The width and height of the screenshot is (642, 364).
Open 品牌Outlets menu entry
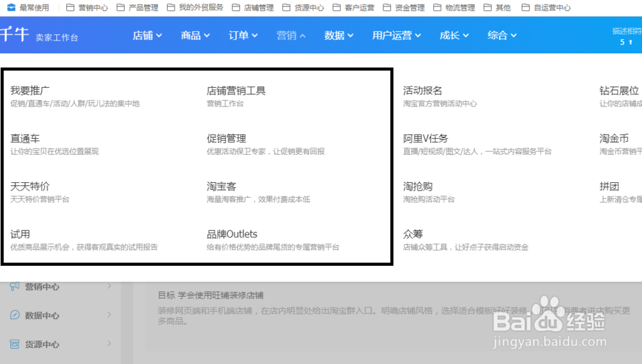[x=232, y=234]
